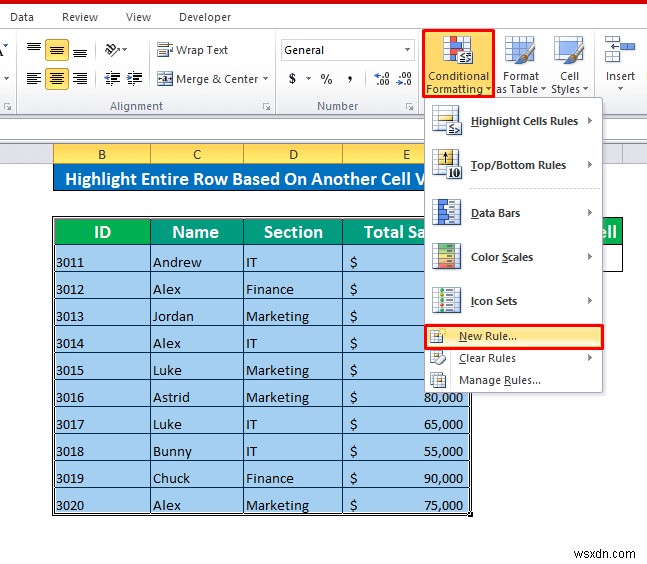Select cell containing 3011
The width and height of the screenshot is (647, 564).
(102, 258)
